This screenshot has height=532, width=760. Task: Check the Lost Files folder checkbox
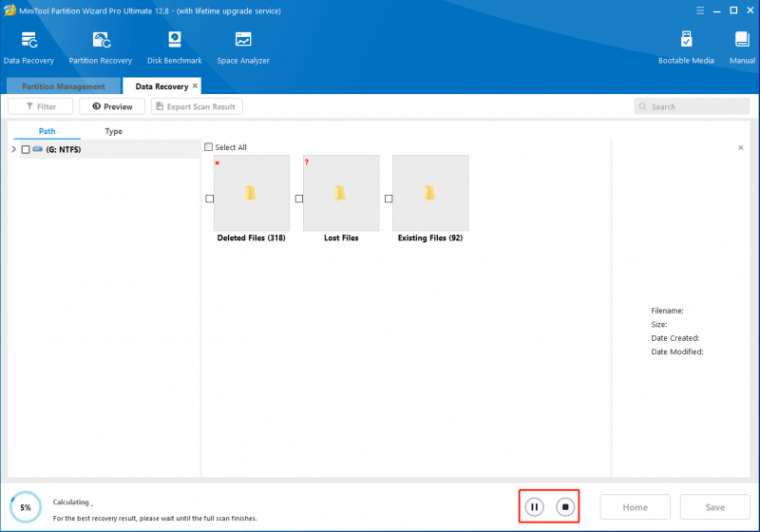pos(299,199)
